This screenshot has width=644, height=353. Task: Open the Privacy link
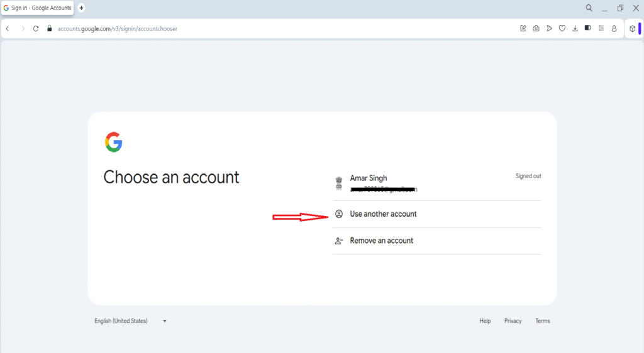(513, 321)
